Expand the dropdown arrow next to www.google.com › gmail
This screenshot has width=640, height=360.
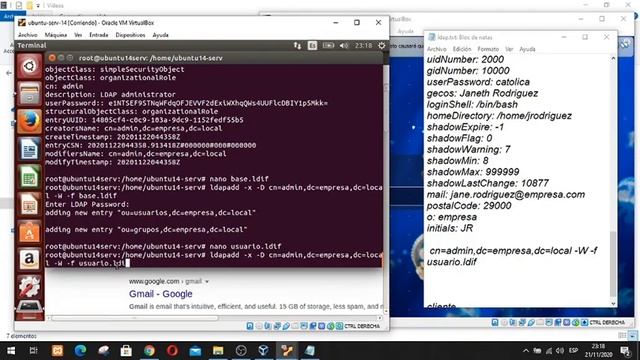[x=207, y=282]
